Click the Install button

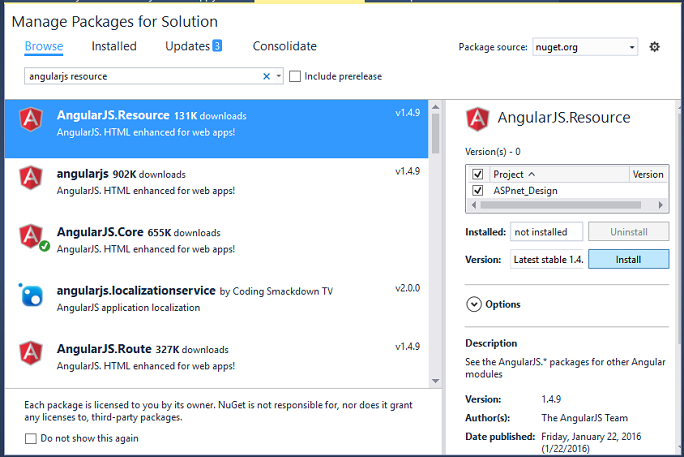[628, 259]
